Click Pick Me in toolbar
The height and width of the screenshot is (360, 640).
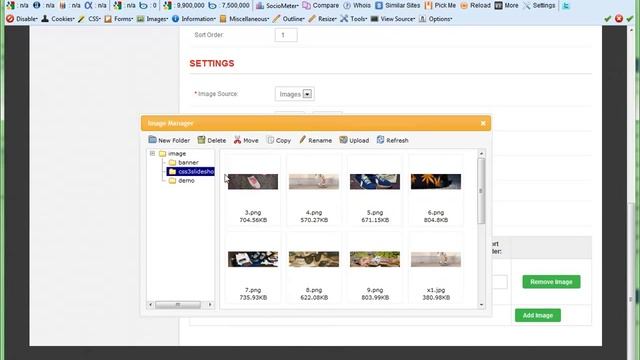click(440, 6)
